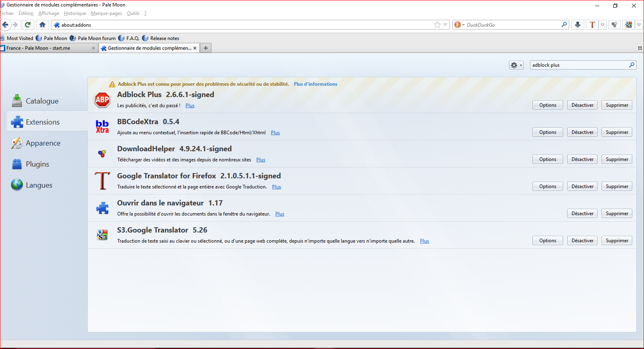Open the Pale Moon bookmark
644x349 pixels.
point(52,38)
